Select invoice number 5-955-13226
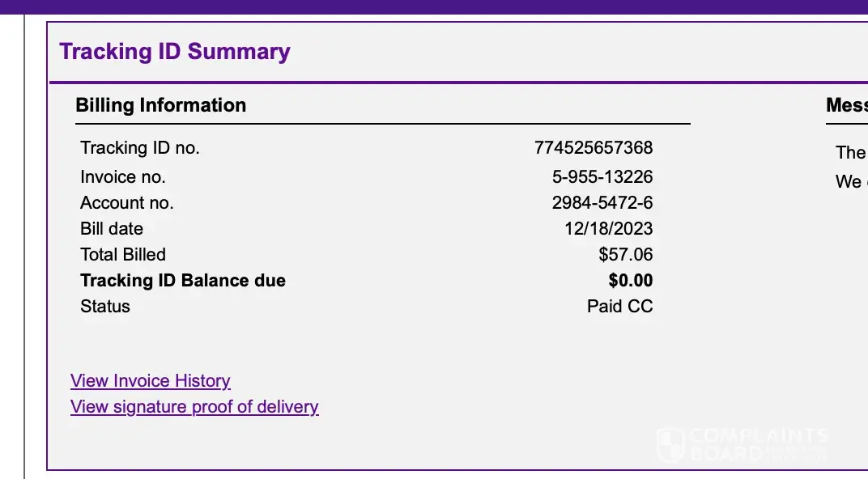The image size is (868, 479). coord(602,177)
